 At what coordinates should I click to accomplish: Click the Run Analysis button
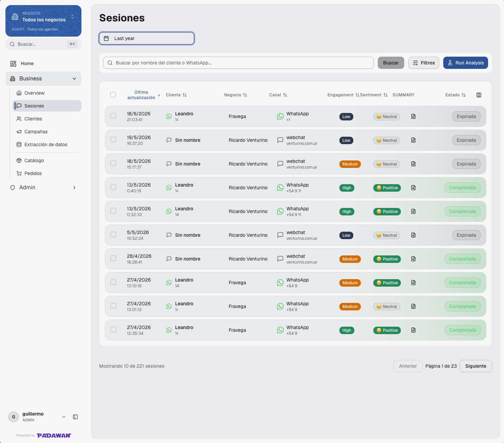coord(466,63)
